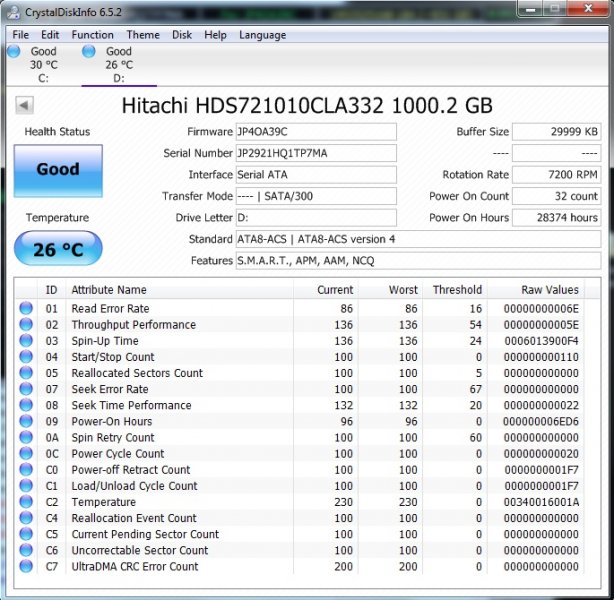Select drive C: status orb icon
The height and width of the screenshot is (600, 614).
click(14, 52)
